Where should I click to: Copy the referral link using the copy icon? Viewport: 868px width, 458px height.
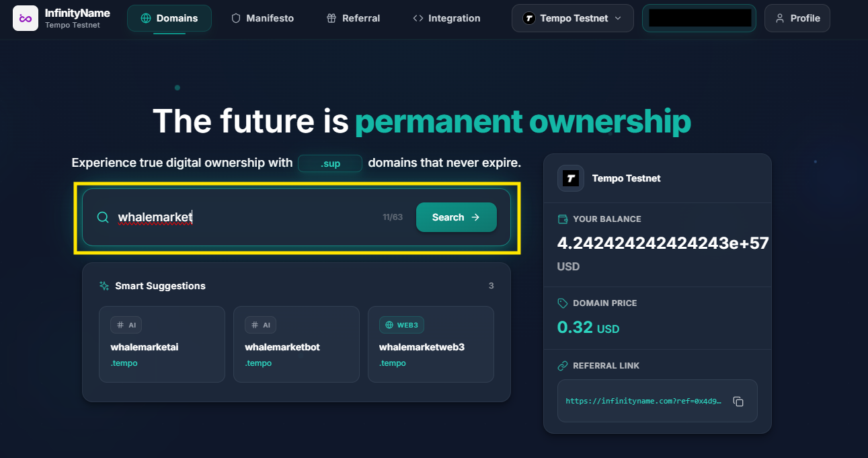coord(738,401)
